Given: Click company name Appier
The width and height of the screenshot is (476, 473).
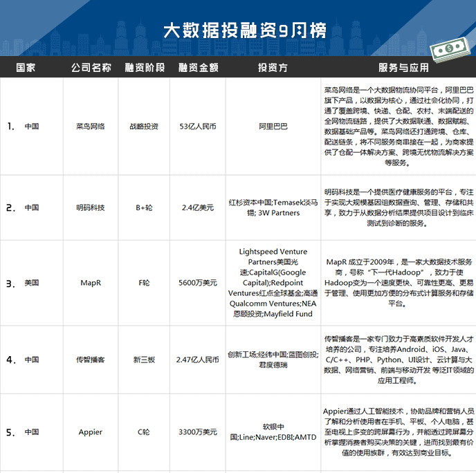Looking at the screenshot, I should (91, 432).
